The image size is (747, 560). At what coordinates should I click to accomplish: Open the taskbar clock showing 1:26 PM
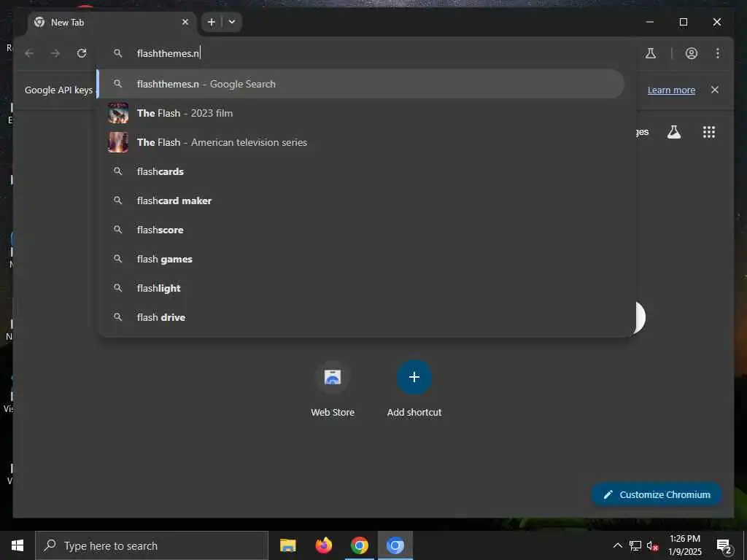(x=685, y=545)
